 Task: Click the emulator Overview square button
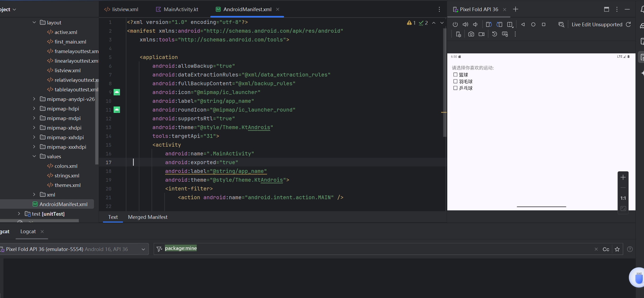(544, 24)
